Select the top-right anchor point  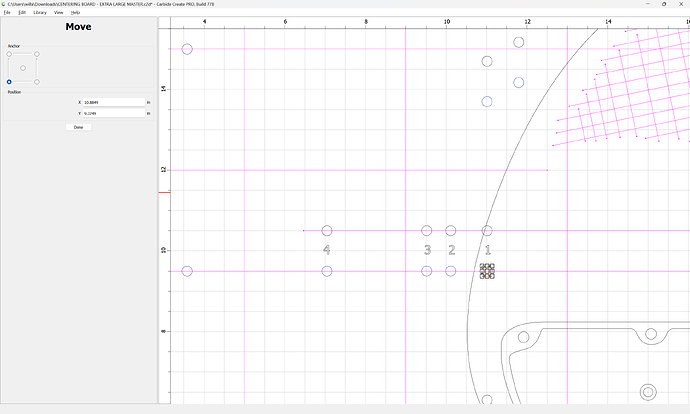(37, 54)
